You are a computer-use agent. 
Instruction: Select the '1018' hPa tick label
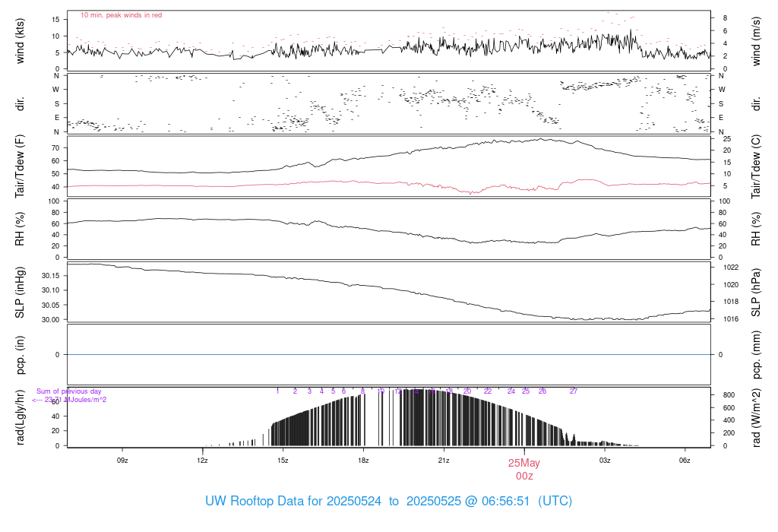coord(731,302)
